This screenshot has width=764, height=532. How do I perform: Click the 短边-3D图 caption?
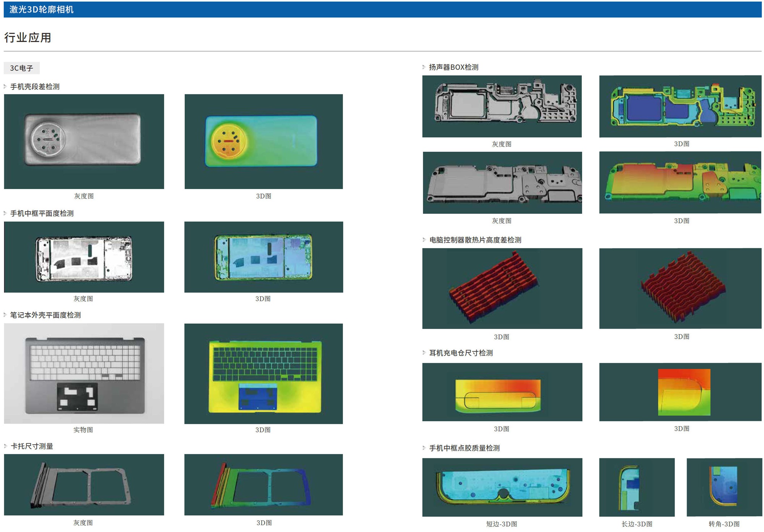[x=502, y=524]
